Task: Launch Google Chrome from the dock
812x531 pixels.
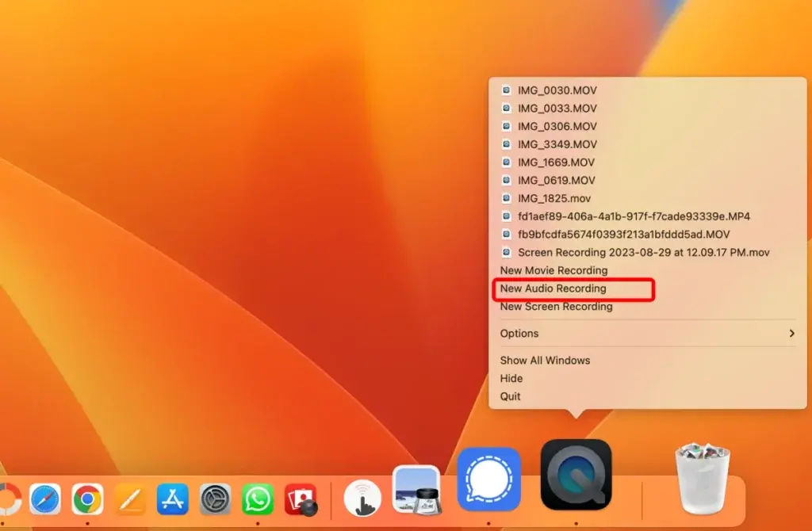Action: pyautogui.click(x=87, y=499)
